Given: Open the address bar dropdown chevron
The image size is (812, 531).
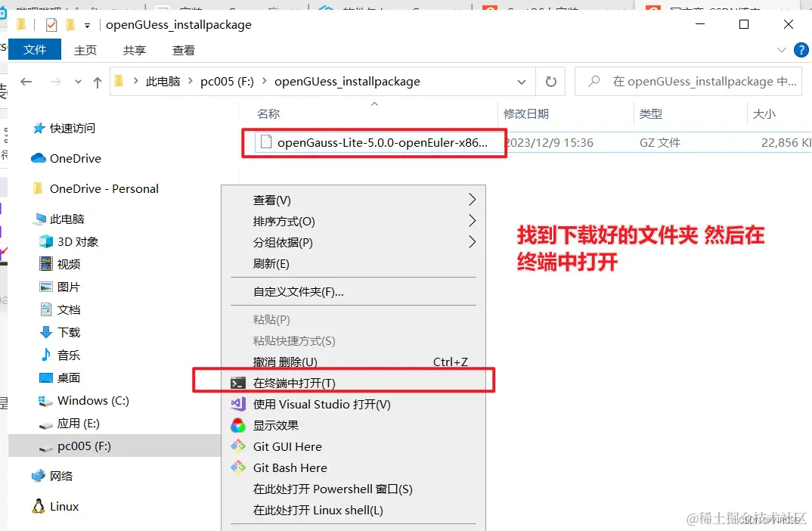Looking at the screenshot, I should (521, 81).
